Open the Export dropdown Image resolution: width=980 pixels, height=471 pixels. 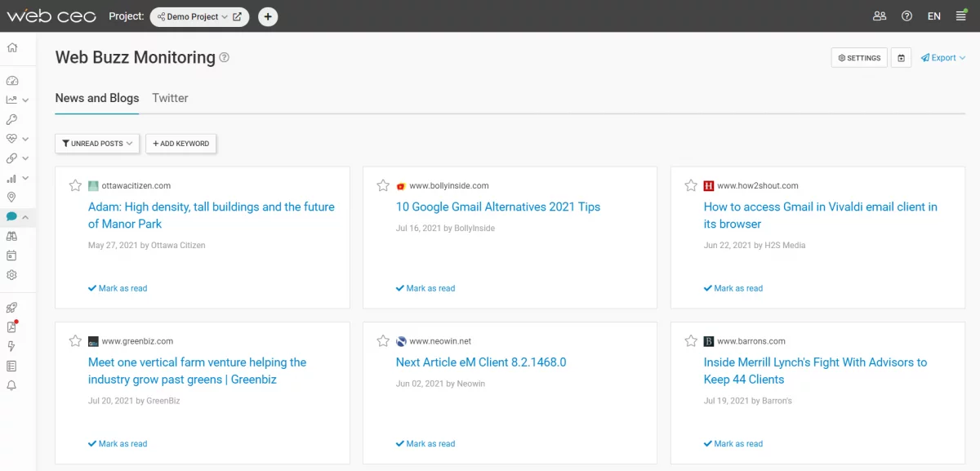coord(943,58)
